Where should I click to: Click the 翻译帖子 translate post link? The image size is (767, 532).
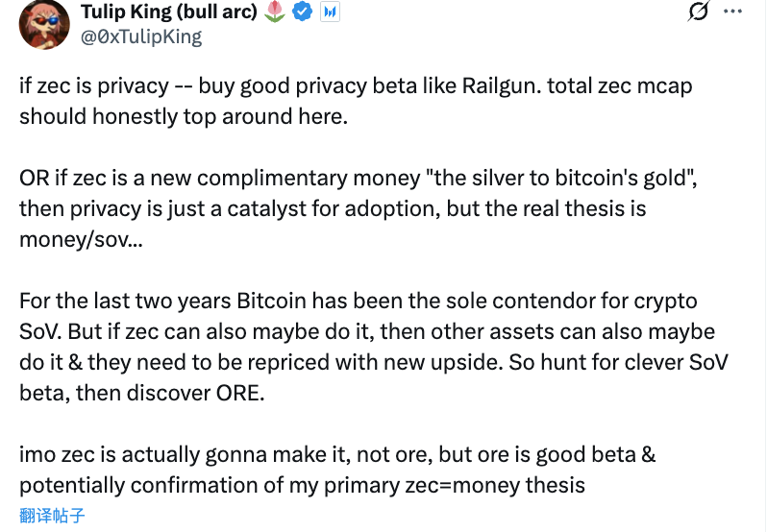(52, 516)
